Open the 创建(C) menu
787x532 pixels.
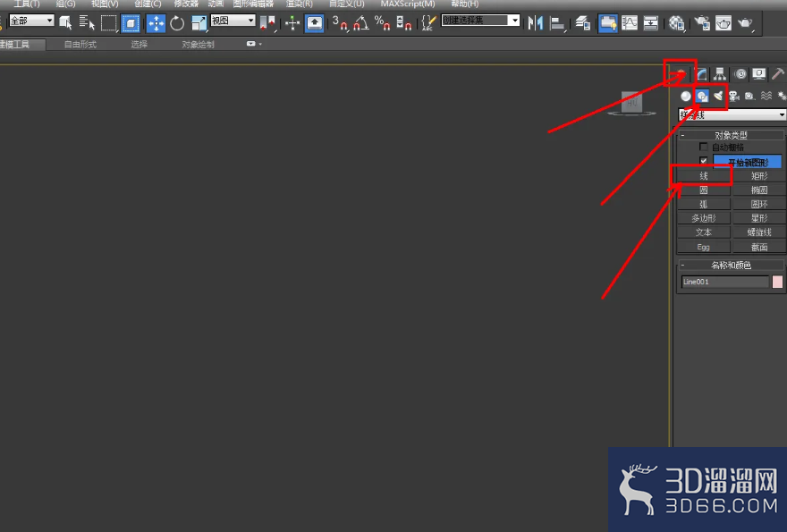pyautogui.click(x=148, y=4)
